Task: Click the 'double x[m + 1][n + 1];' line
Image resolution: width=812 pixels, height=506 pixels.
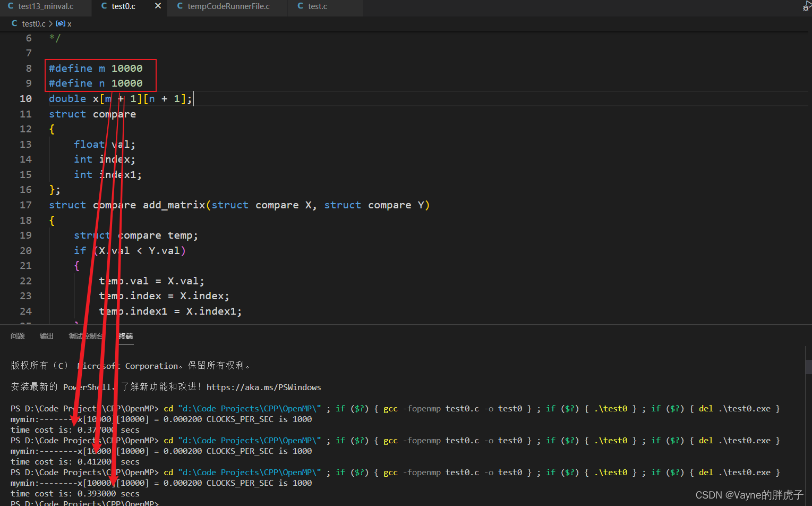Action: tap(121, 98)
